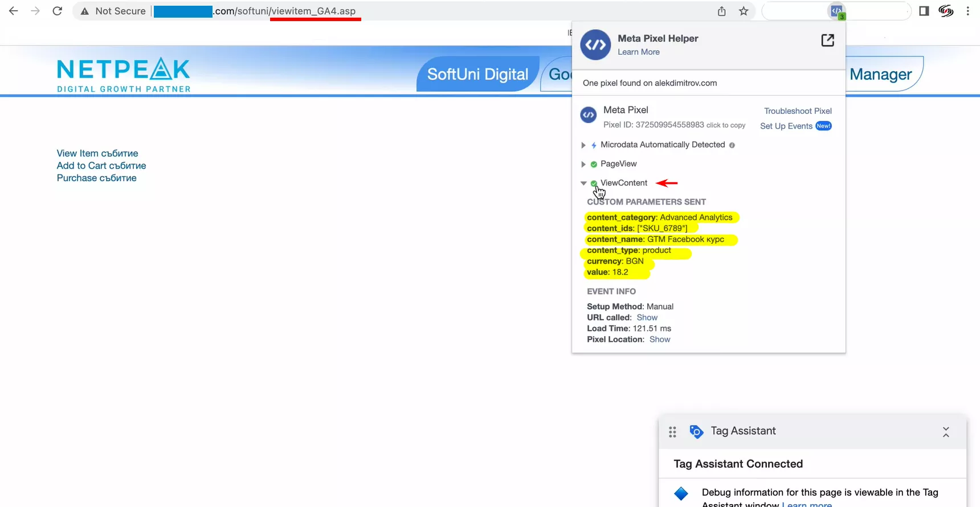Click the One pixel found message
980x507 pixels.
coord(650,83)
